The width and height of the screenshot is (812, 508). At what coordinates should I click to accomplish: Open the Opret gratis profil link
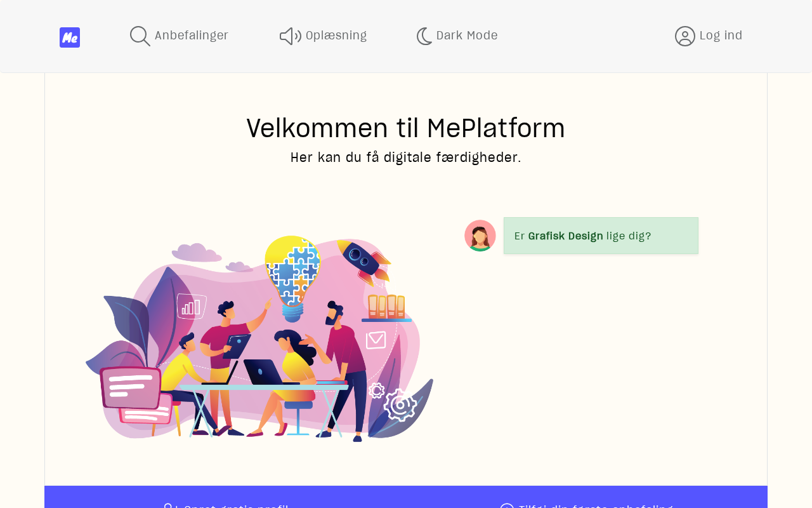226,505
